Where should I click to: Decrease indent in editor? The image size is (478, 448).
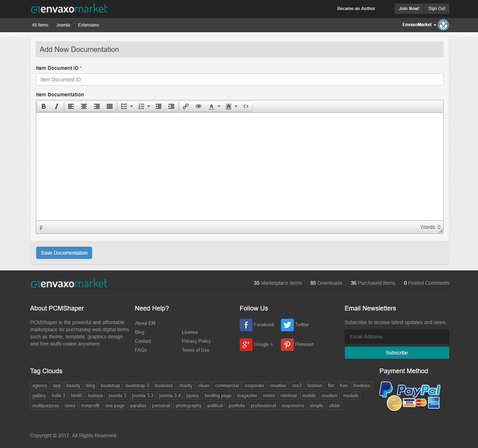click(158, 106)
